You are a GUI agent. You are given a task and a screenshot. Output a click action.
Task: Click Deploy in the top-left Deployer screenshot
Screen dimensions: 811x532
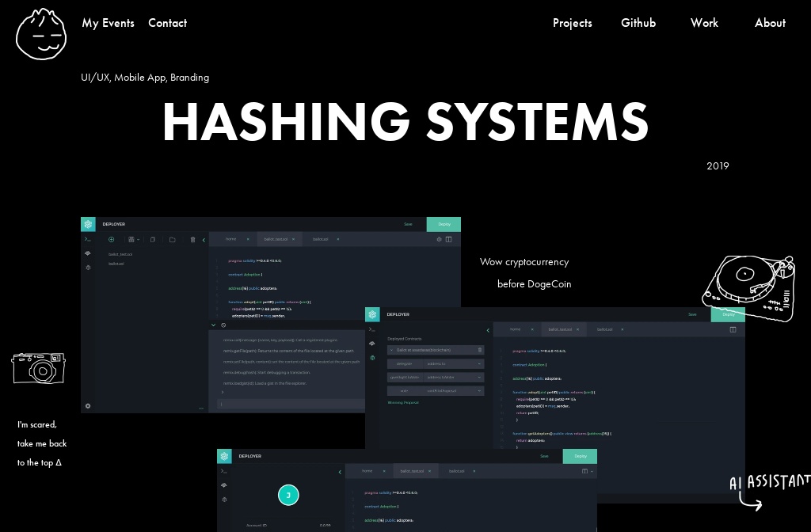coord(444,224)
